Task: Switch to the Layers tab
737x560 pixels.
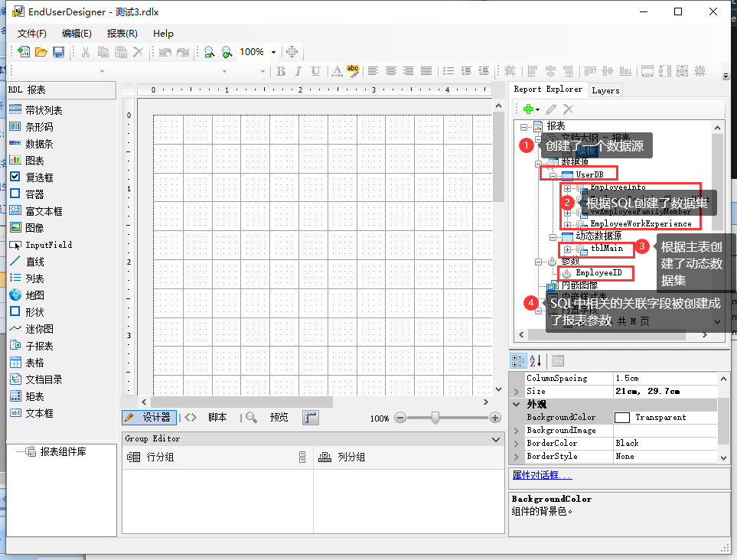Action: 605,90
